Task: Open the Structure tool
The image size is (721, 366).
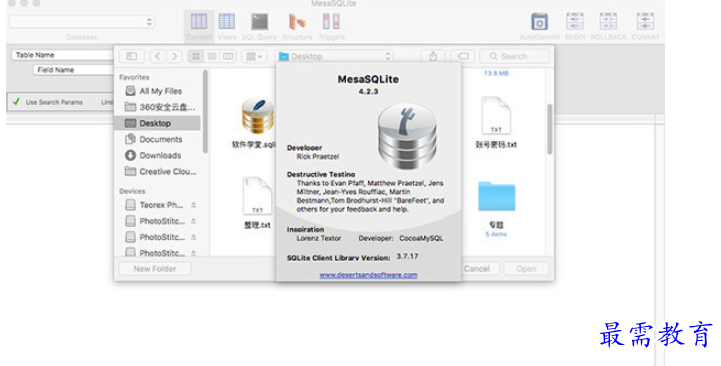Action: pyautogui.click(x=297, y=26)
